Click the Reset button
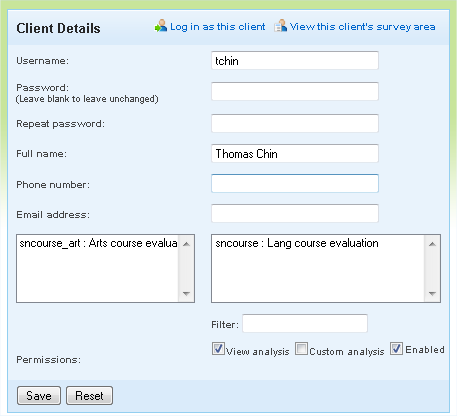The image size is (457, 416). point(89,396)
